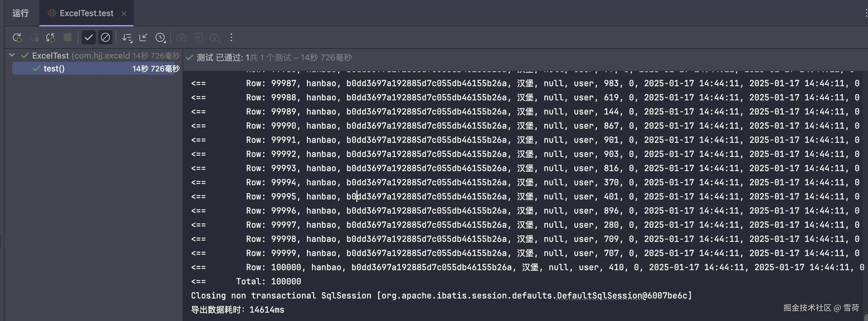Click the greyed camera dump threads icon
This screenshot has width=868, height=321.
tap(181, 37)
